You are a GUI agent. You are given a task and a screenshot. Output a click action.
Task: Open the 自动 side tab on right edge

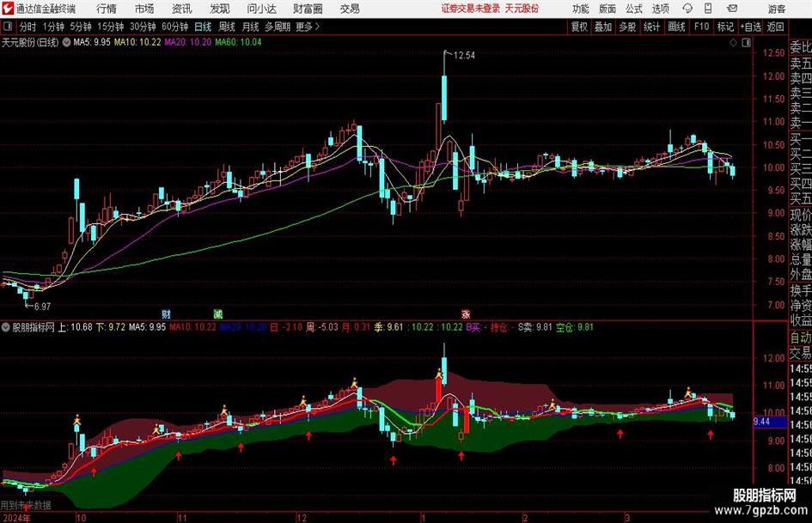(x=801, y=338)
